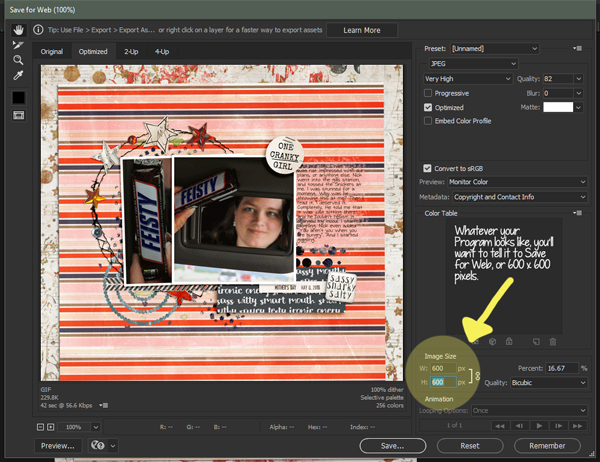Select the Zoom tool
This screenshot has height=462, width=600.
[x=18, y=60]
